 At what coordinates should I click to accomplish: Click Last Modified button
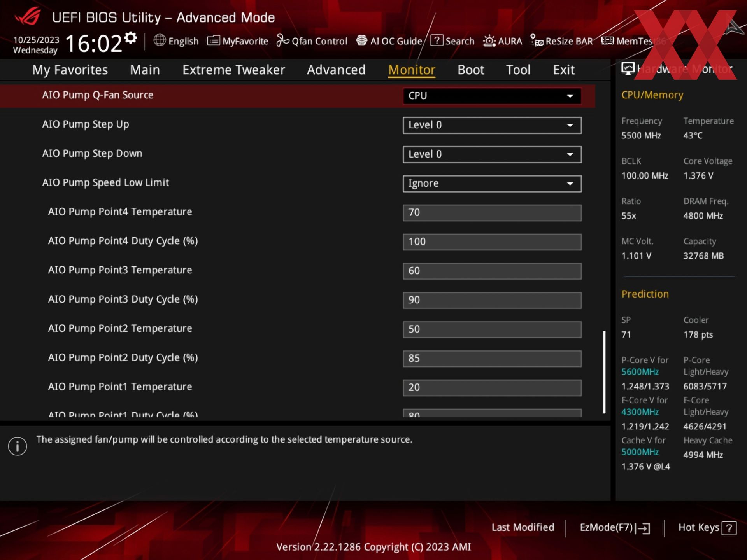pyautogui.click(x=523, y=527)
